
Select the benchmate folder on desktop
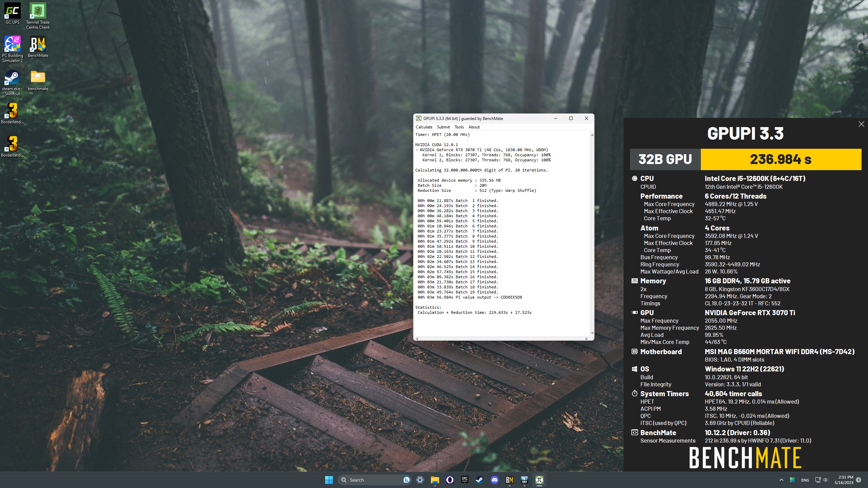click(x=38, y=80)
